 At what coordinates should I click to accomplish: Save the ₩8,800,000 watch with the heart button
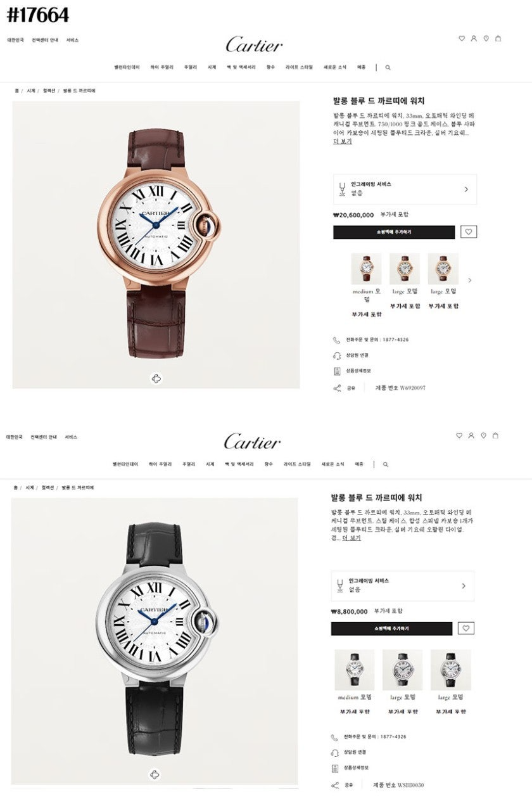click(466, 629)
